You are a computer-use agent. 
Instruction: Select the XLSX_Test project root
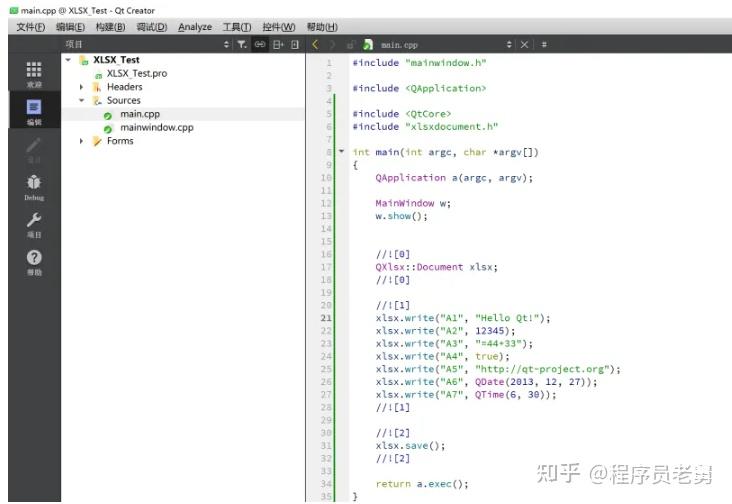tap(116, 60)
